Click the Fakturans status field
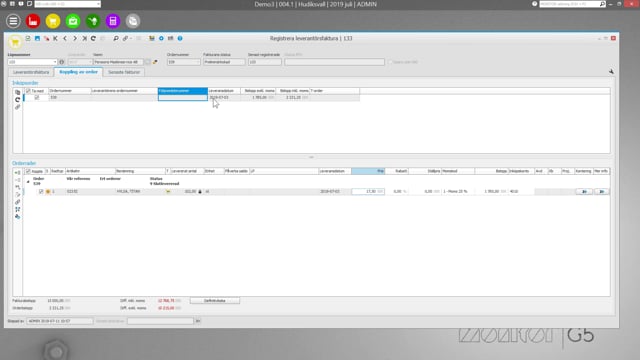640x360 pixels. 224,62
